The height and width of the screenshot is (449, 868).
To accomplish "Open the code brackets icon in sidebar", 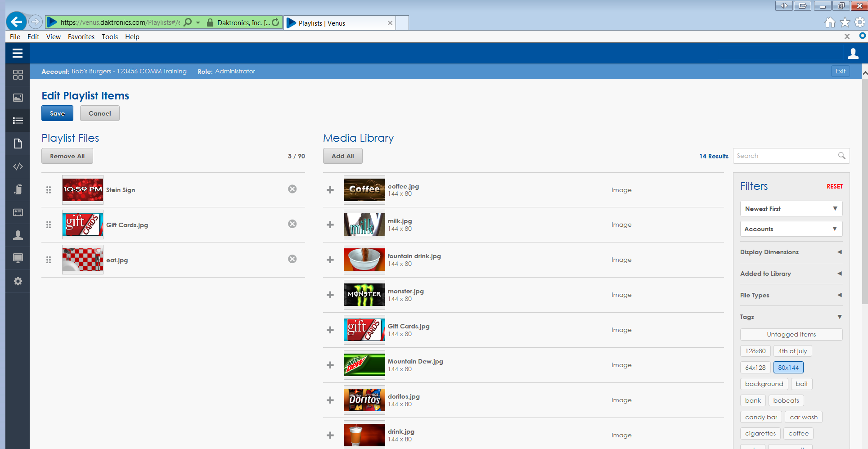I will (18, 166).
